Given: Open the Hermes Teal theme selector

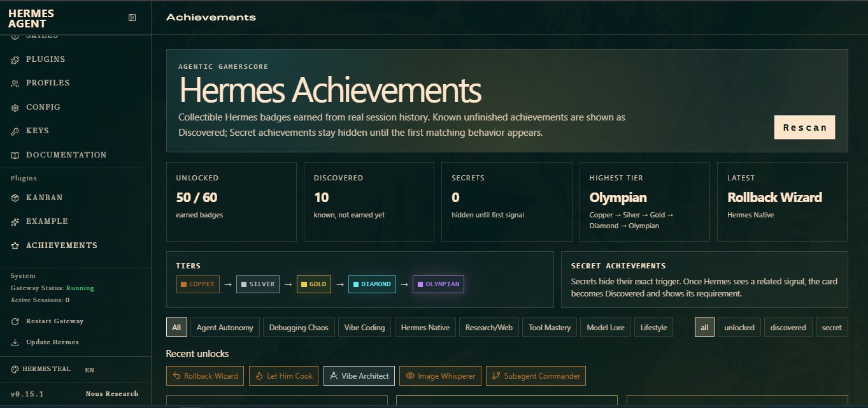Looking at the screenshot, I should point(41,370).
